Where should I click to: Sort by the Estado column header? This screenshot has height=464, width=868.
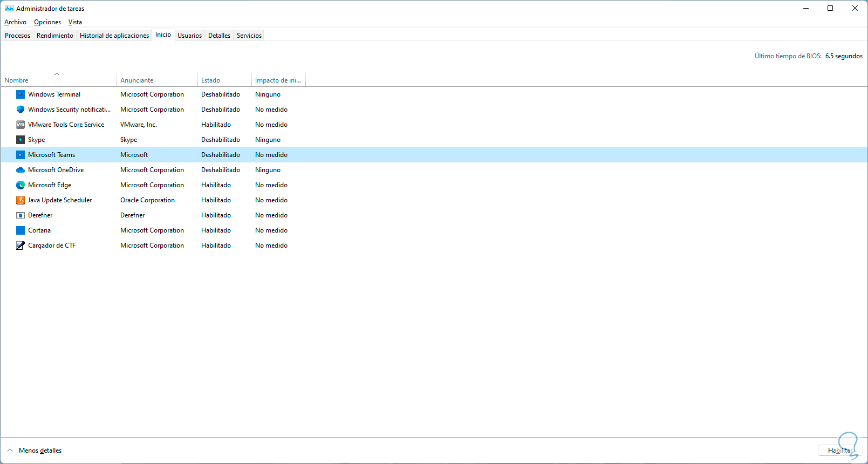(x=224, y=80)
